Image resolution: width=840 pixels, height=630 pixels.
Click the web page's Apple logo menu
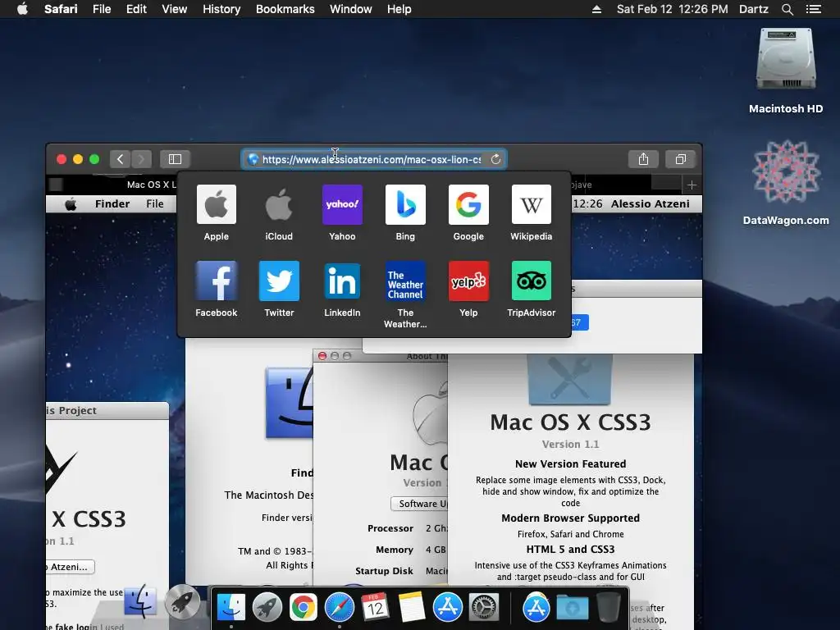pos(71,204)
